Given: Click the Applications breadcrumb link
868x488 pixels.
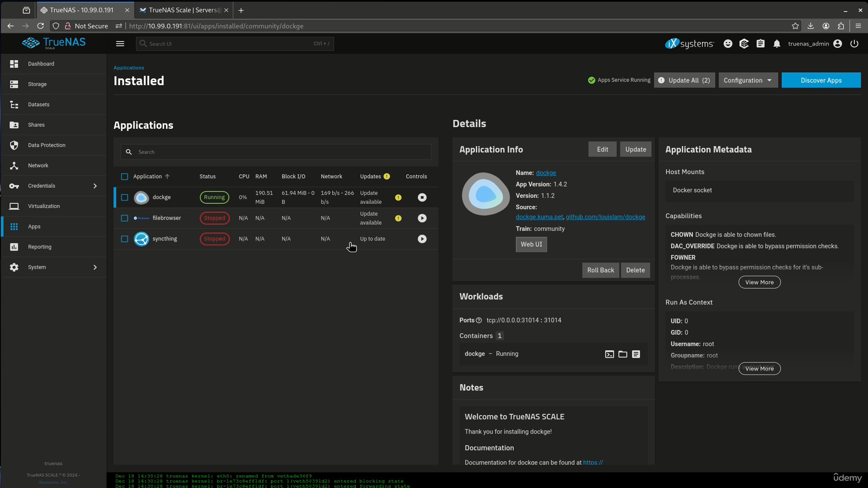Looking at the screenshot, I should pos(129,68).
